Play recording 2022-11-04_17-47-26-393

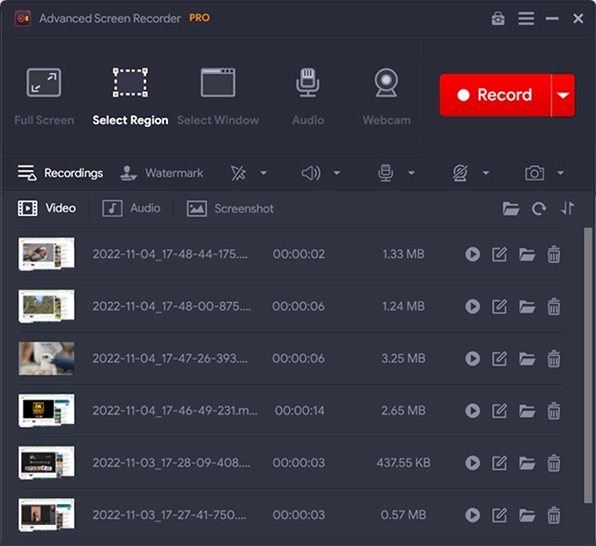point(472,359)
